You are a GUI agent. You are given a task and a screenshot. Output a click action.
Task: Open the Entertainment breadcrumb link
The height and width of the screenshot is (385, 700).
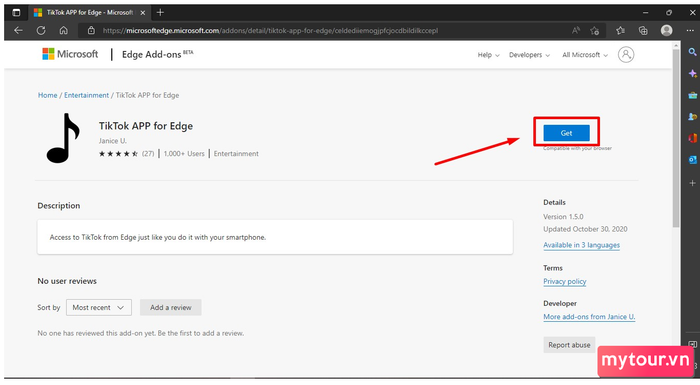click(x=86, y=95)
